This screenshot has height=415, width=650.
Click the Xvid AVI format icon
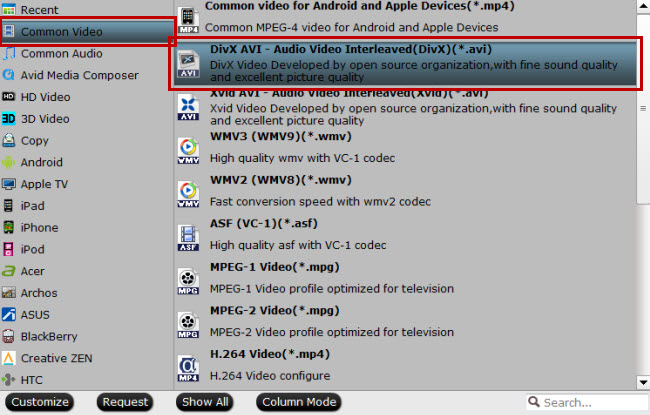click(188, 107)
